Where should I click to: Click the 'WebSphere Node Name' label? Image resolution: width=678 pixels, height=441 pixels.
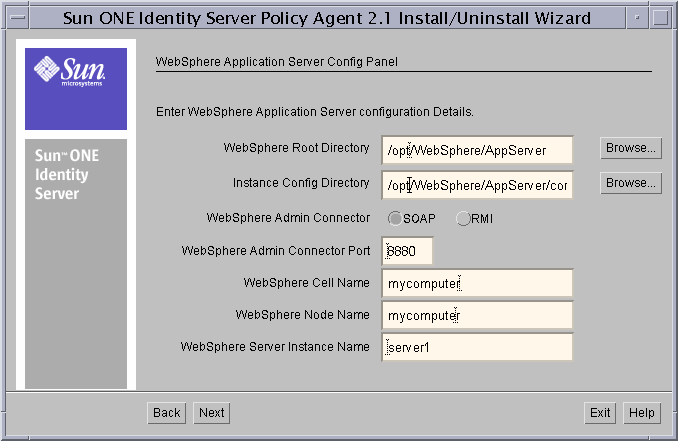302,315
